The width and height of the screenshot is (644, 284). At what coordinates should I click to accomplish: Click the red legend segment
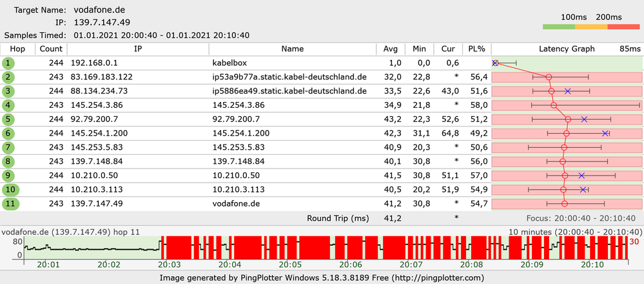[x=623, y=26]
